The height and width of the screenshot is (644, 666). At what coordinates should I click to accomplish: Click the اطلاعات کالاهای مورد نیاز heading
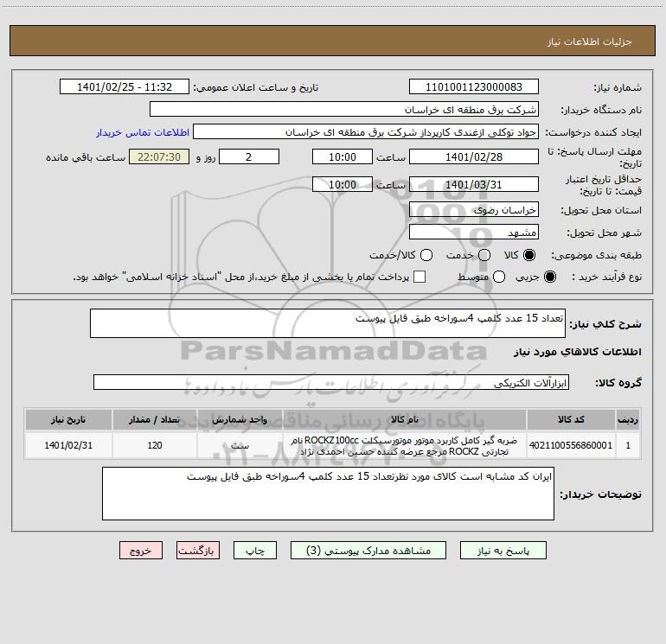tap(578, 352)
